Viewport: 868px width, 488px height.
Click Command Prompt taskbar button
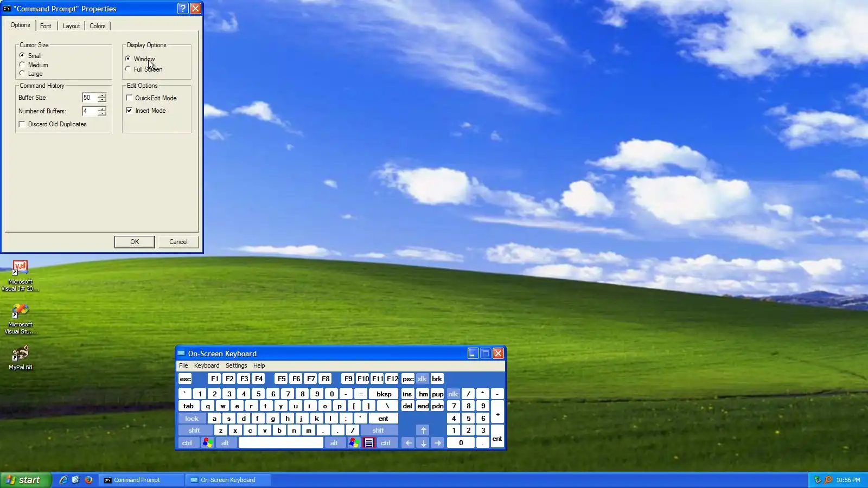point(142,480)
